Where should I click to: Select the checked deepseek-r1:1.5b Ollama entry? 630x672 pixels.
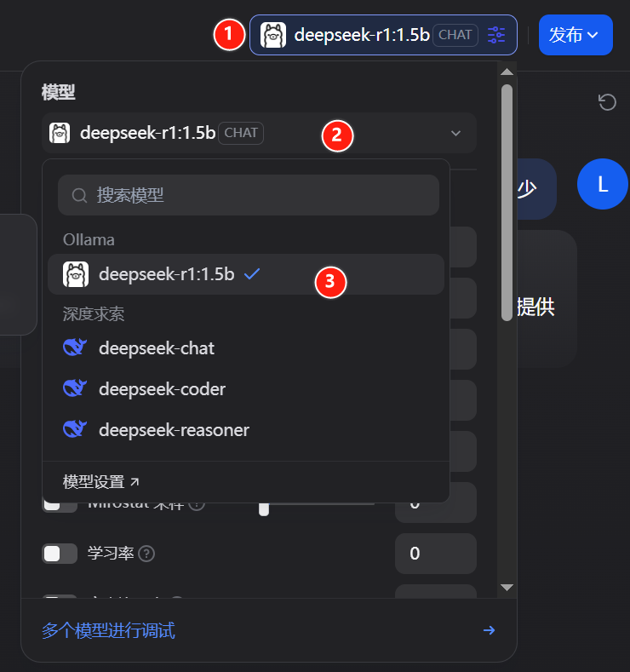[246, 274]
